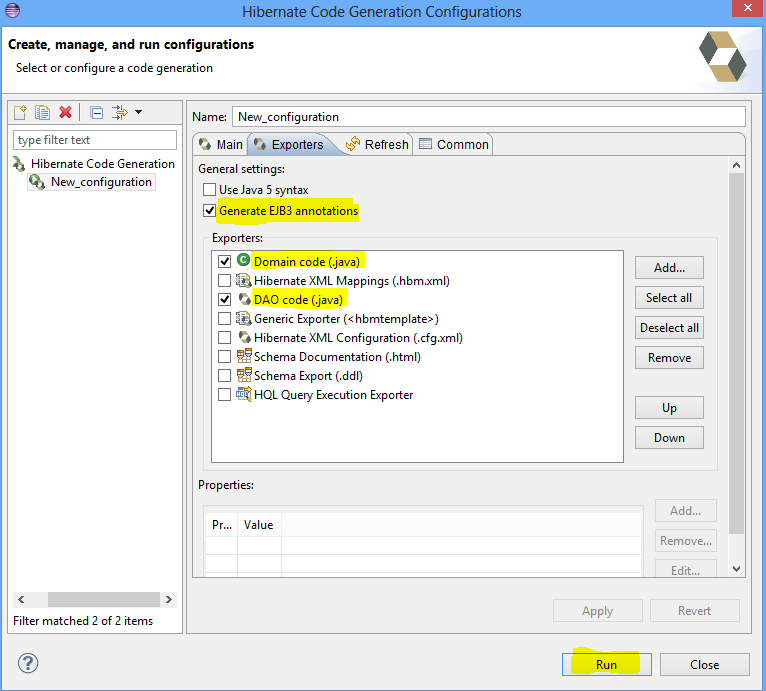Click scroll down arrow in exporters panel
Screen dimensions: 766x691
[736, 569]
